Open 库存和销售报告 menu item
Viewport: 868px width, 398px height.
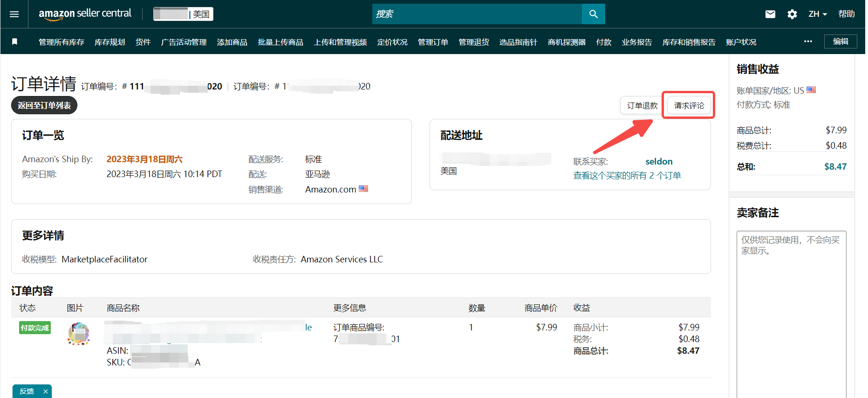click(689, 42)
